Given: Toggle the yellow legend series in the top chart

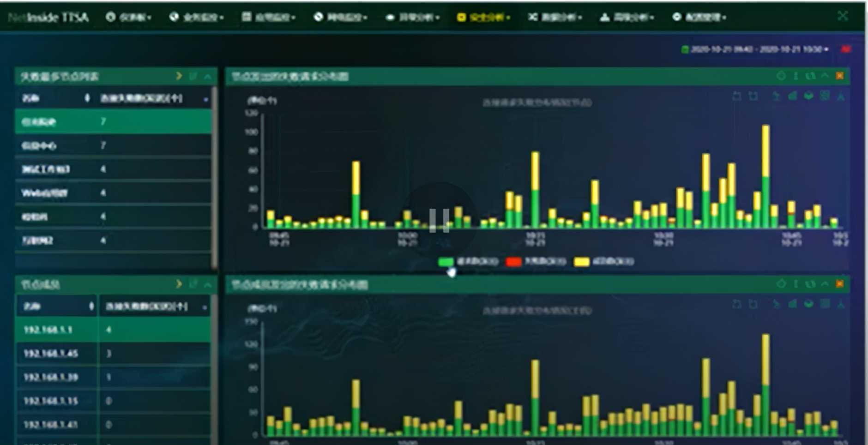Looking at the screenshot, I should point(604,262).
